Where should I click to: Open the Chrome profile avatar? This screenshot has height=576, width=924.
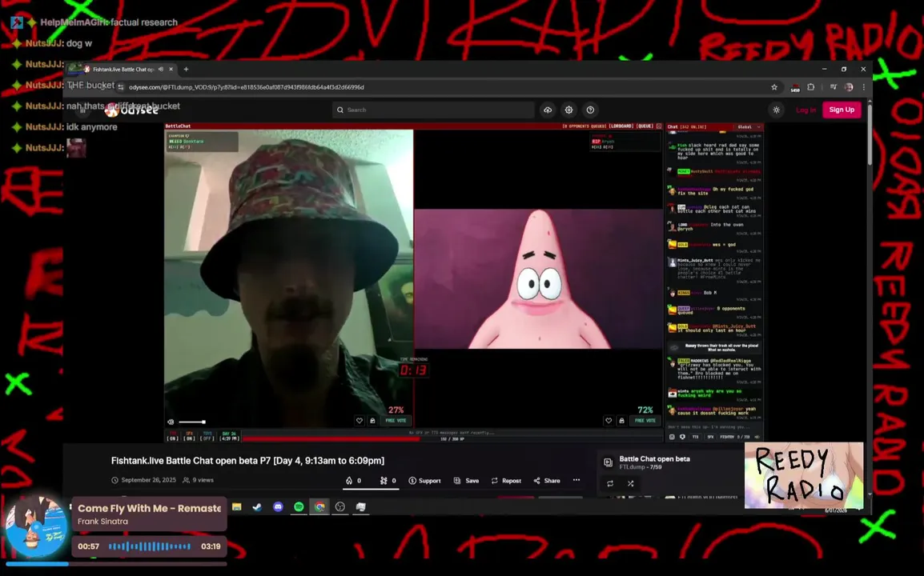[849, 87]
